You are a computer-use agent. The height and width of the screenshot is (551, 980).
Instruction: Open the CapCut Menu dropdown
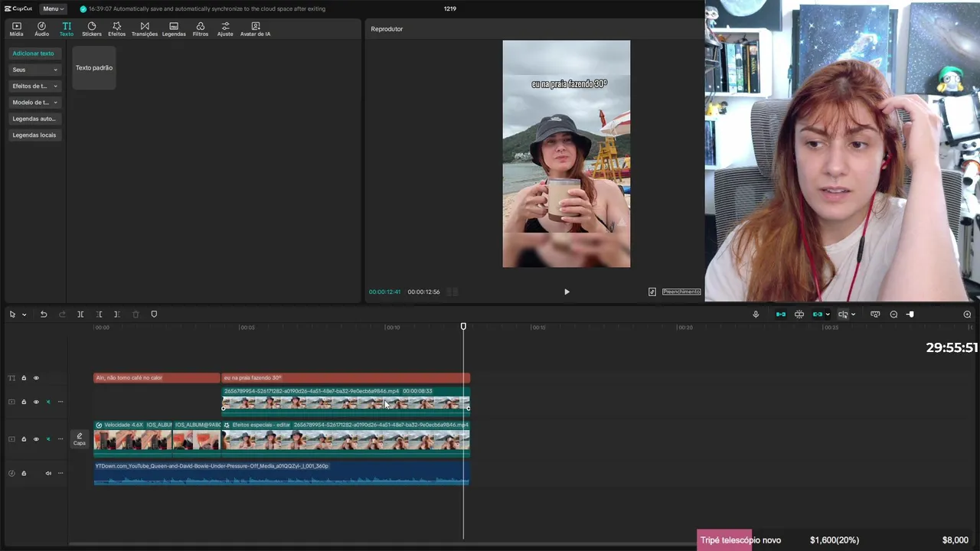[53, 8]
